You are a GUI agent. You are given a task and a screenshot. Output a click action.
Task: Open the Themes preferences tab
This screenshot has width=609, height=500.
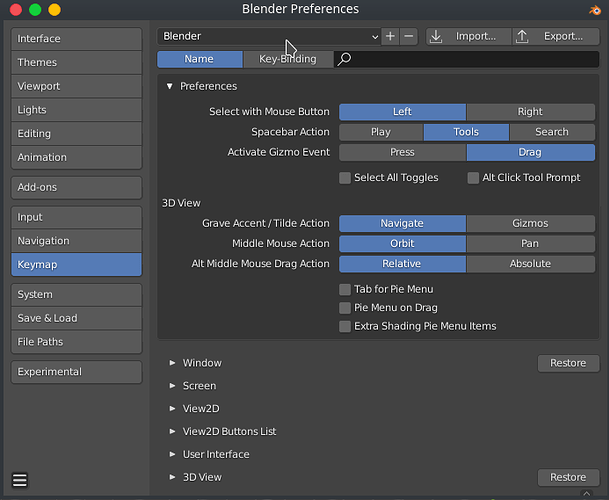click(x=77, y=63)
